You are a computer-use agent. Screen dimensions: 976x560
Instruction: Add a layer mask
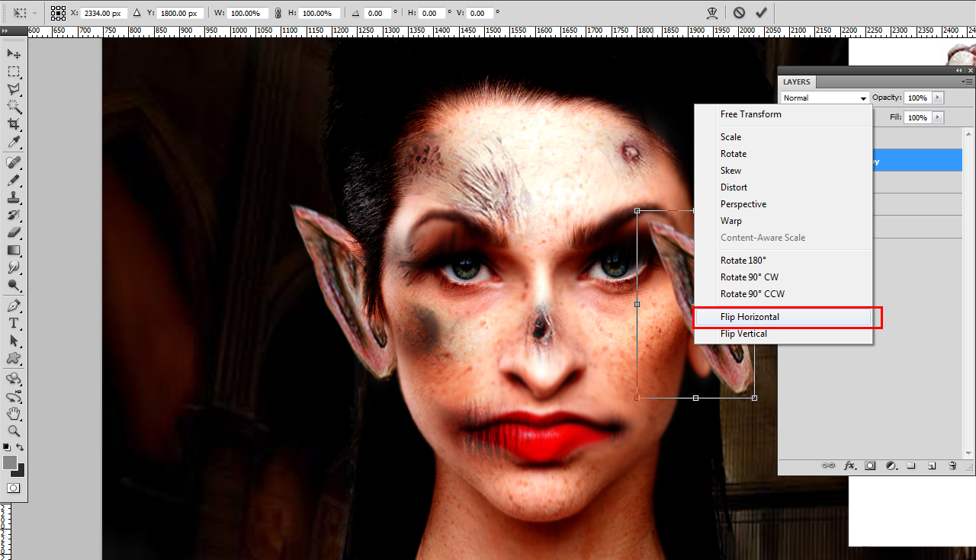pyautogui.click(x=870, y=465)
